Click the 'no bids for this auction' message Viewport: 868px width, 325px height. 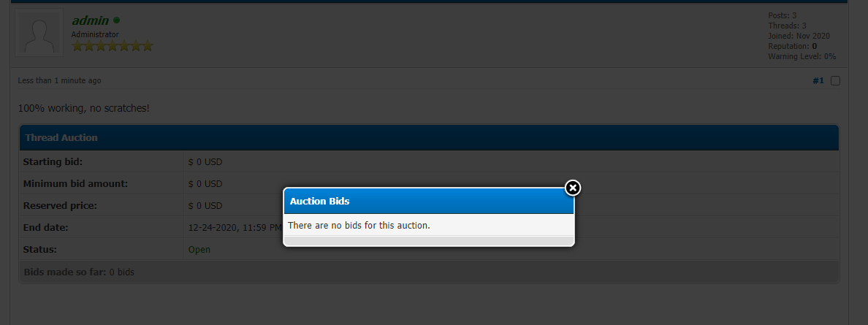[x=359, y=225]
